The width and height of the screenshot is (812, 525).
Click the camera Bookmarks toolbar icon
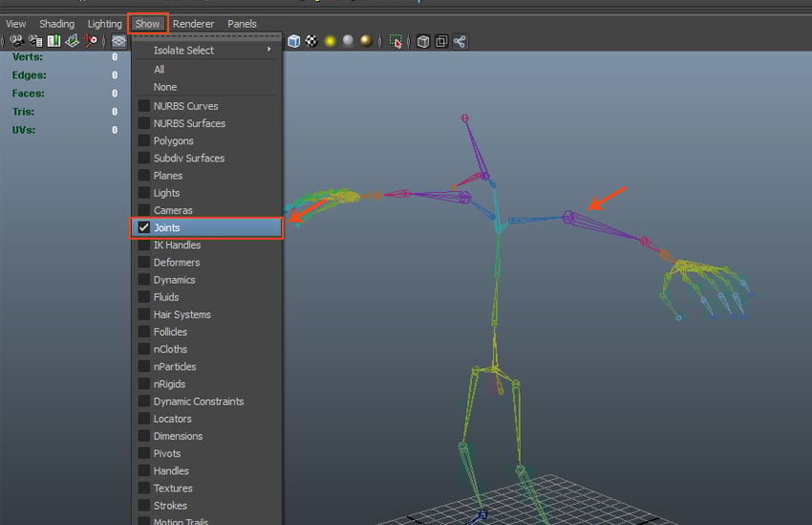pos(53,41)
